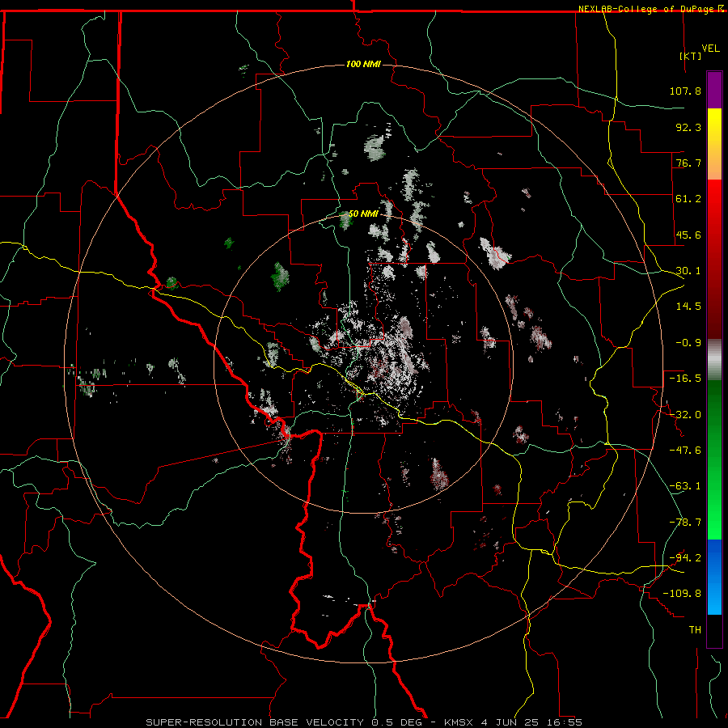Pick the green segment of velocity color bar
Screen dimensions: 728x728
(714, 459)
